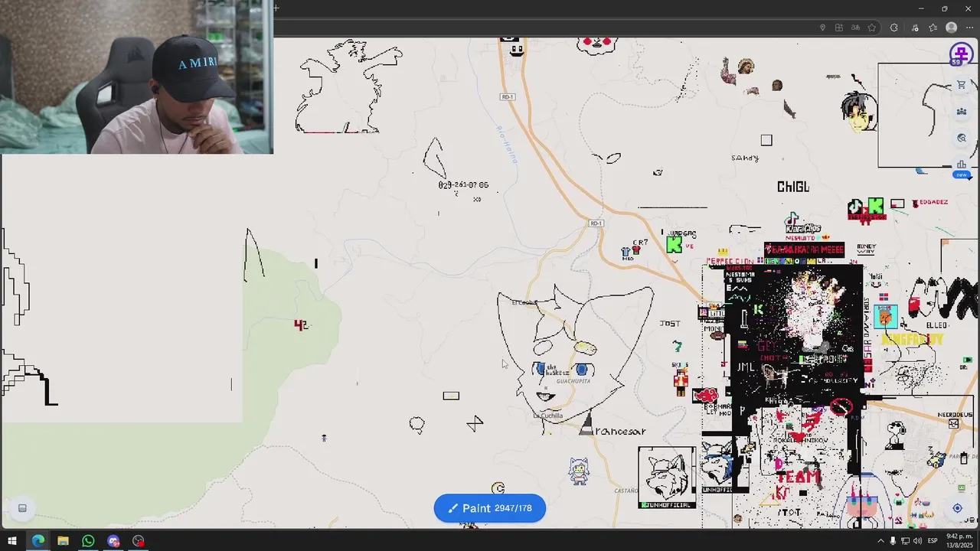Open the browser profile avatar
This screenshot has height=551, width=980.
pos(952,28)
